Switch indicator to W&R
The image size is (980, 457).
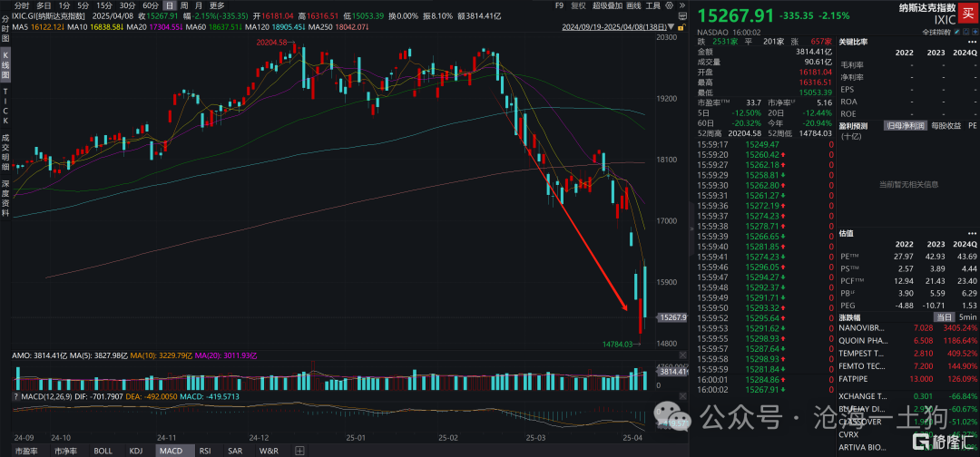click(x=269, y=450)
